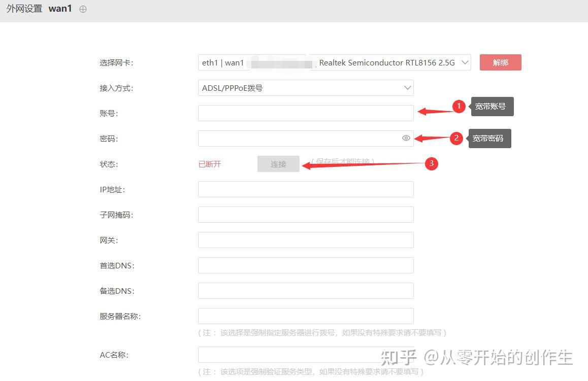Viewport: 588px width, 381px height.
Task: Select the wan1 tab
Action: click(60, 8)
